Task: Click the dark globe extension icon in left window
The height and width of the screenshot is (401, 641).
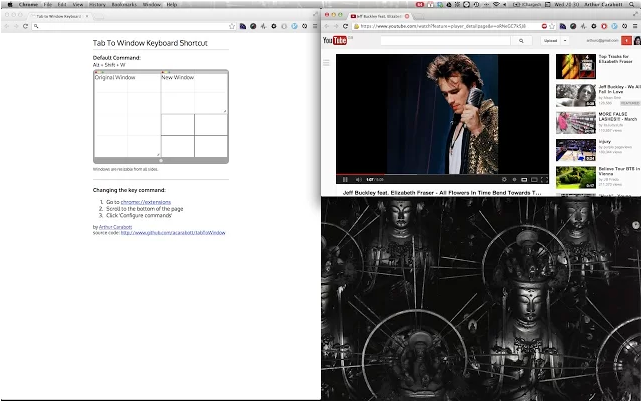Action: pyautogui.click(x=253, y=26)
